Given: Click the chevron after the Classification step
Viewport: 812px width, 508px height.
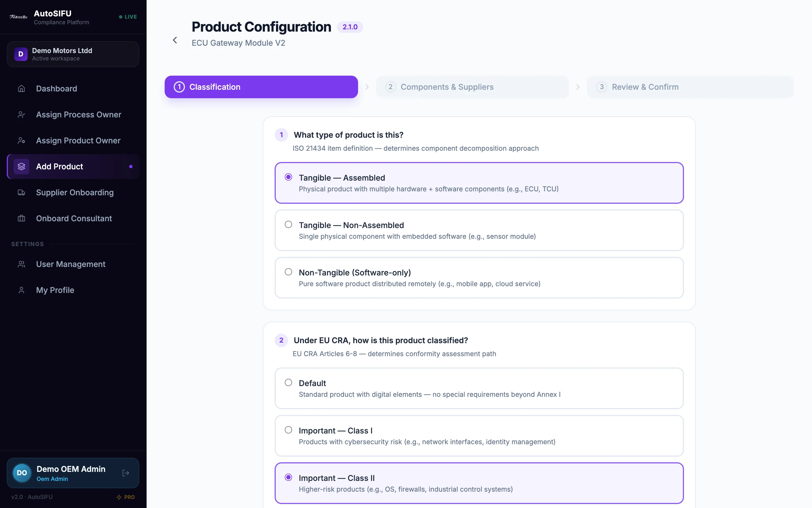Looking at the screenshot, I should pos(367,87).
